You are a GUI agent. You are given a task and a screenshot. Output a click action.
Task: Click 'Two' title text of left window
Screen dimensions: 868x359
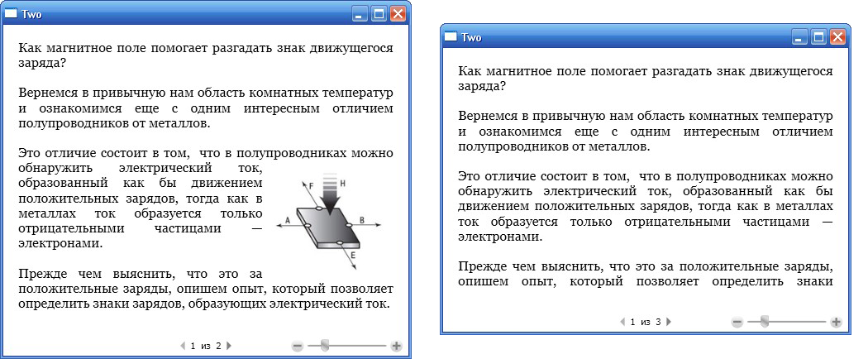point(31,14)
